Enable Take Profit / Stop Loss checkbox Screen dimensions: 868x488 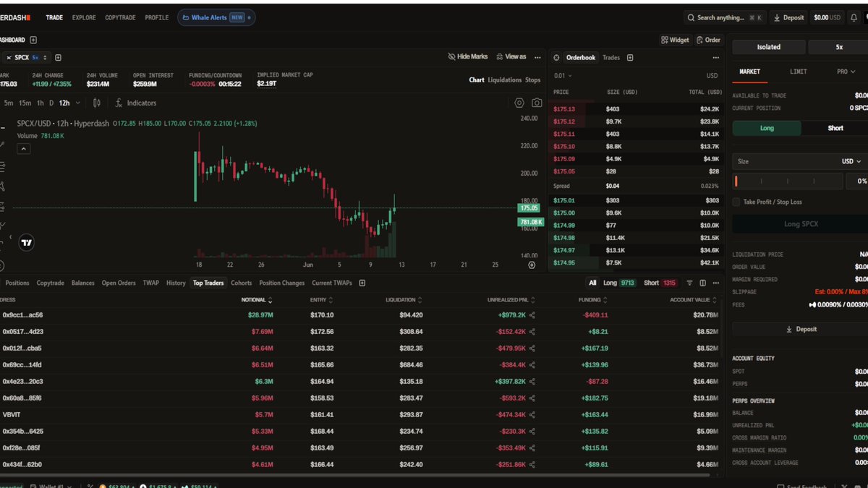click(x=736, y=202)
